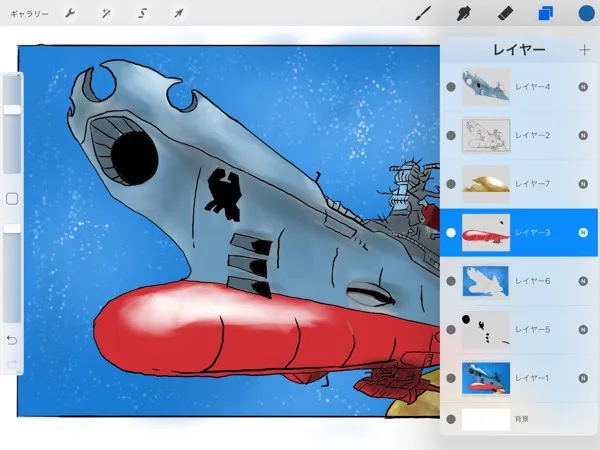This screenshot has height=450, width=600.
Task: Click the 背景 layer label
Action: pos(522,419)
